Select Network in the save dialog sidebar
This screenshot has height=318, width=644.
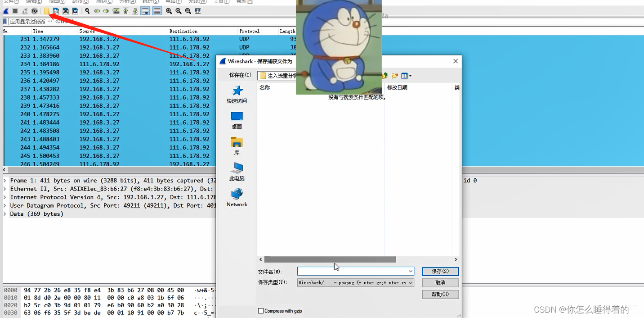237,198
